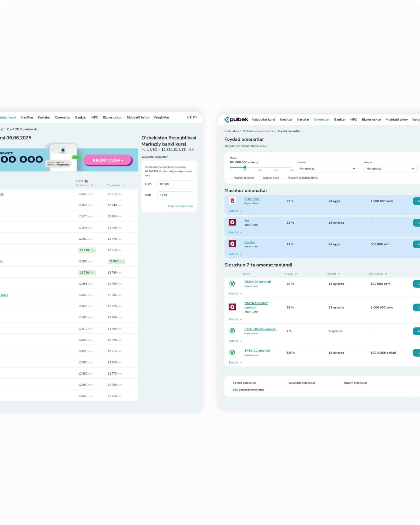The image size is (420, 525).
Task: Click the Miqdor slider handle
Action: pyautogui.click(x=245, y=167)
